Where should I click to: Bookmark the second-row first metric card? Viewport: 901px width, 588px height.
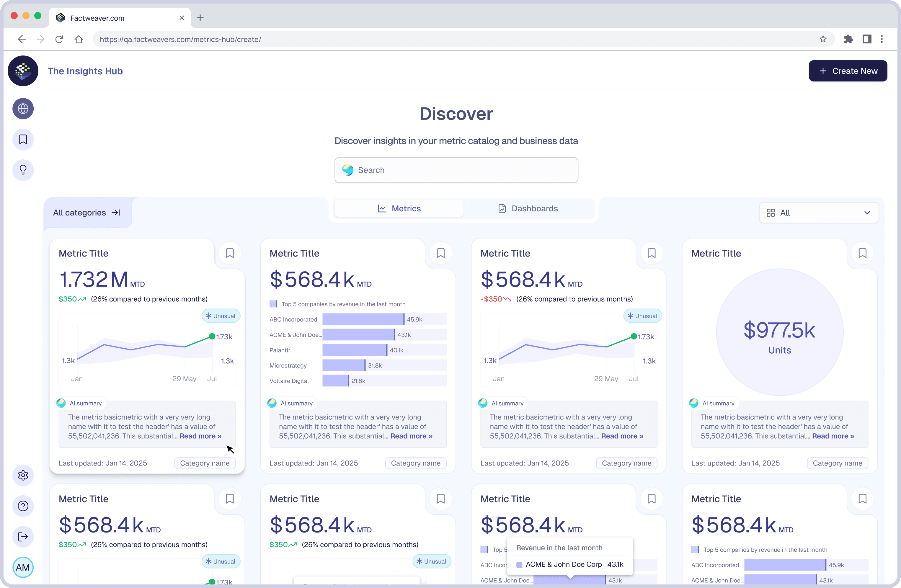(230, 499)
